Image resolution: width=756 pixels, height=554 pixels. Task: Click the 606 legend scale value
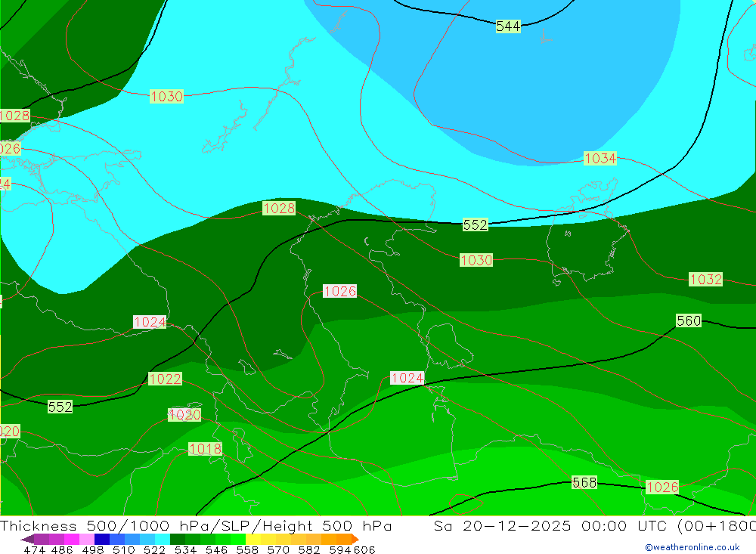pos(364,549)
